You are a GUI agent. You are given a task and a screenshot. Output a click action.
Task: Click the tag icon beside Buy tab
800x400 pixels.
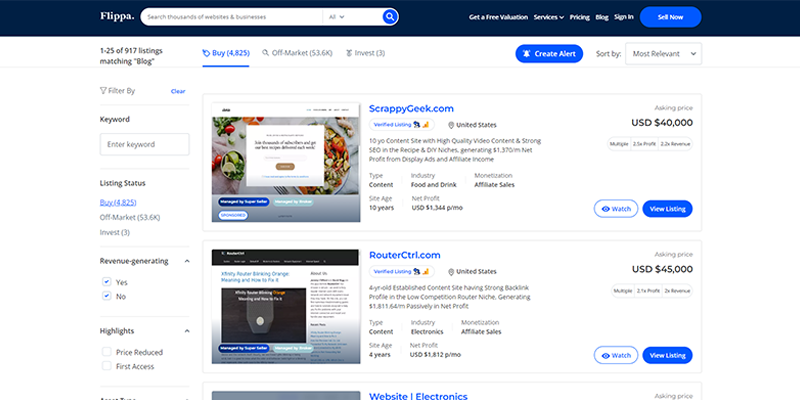tap(206, 53)
